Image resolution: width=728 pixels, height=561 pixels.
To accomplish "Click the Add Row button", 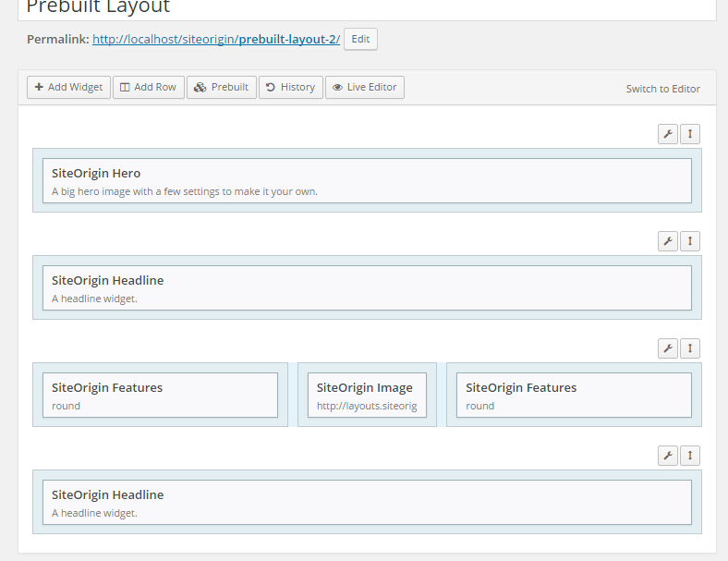I will pos(149,87).
